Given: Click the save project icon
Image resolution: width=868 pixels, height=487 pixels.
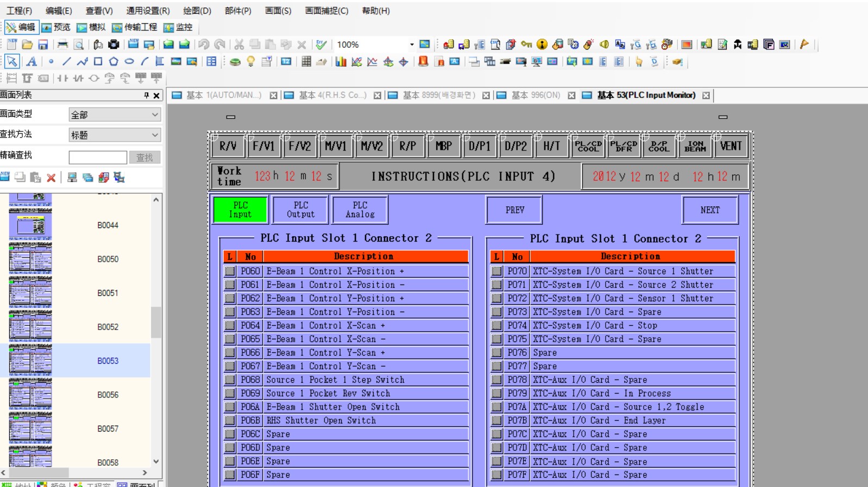Looking at the screenshot, I should click(x=43, y=45).
